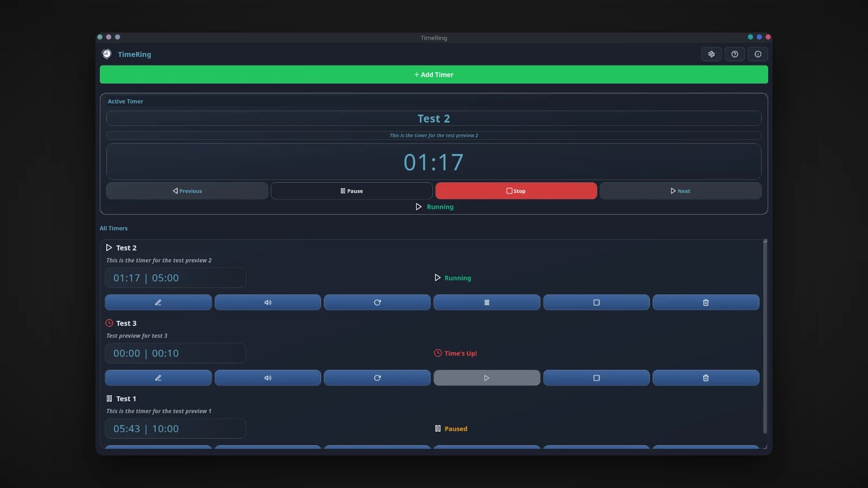Click the Active Timer heading

coord(125,101)
